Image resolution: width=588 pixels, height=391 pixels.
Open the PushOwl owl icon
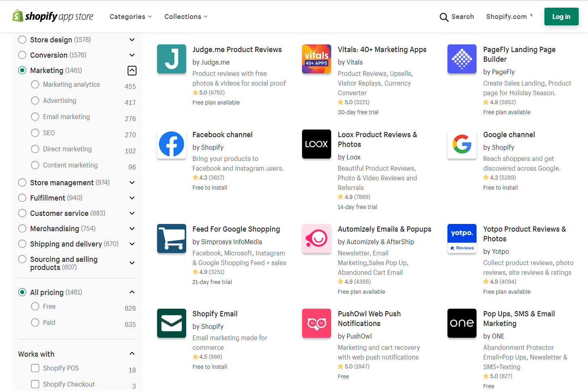click(317, 323)
